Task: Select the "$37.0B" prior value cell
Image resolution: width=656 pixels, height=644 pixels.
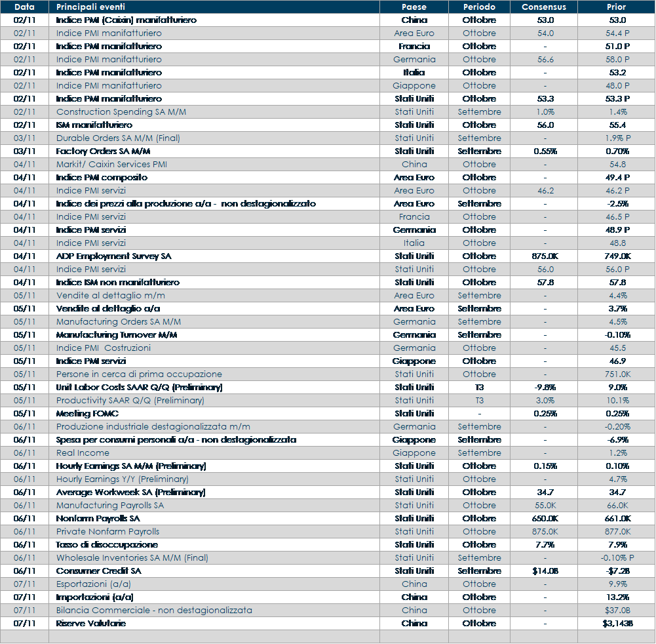Action: (x=616, y=611)
